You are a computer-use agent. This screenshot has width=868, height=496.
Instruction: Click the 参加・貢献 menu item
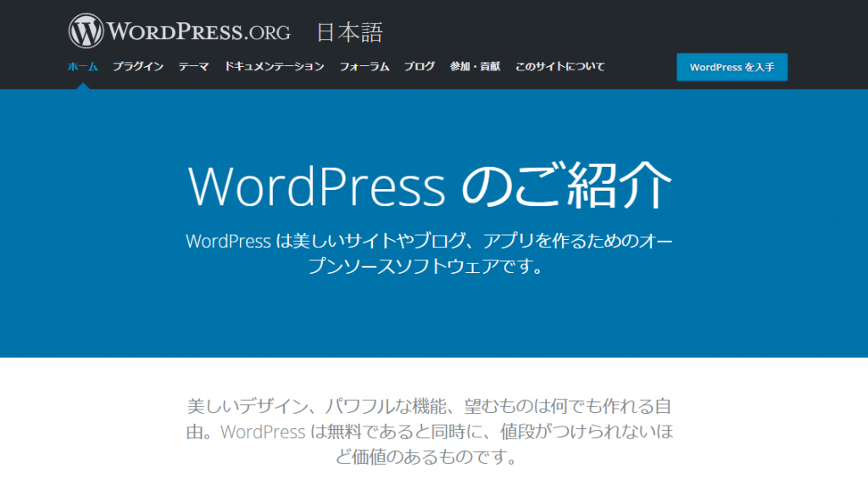coord(475,66)
